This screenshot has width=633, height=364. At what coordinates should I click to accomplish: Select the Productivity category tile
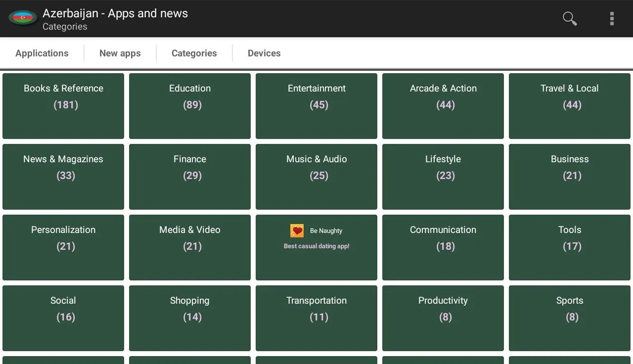[443, 318]
